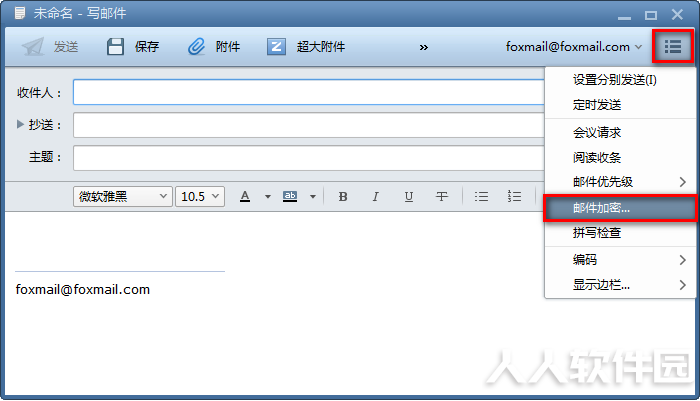Open font color dropdown arrow
700x401 pixels.
[268, 196]
